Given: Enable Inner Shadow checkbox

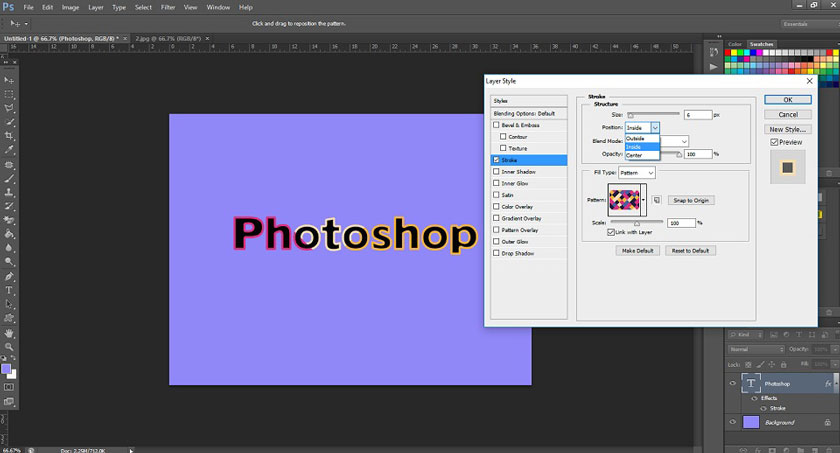Looking at the screenshot, I should [x=496, y=171].
